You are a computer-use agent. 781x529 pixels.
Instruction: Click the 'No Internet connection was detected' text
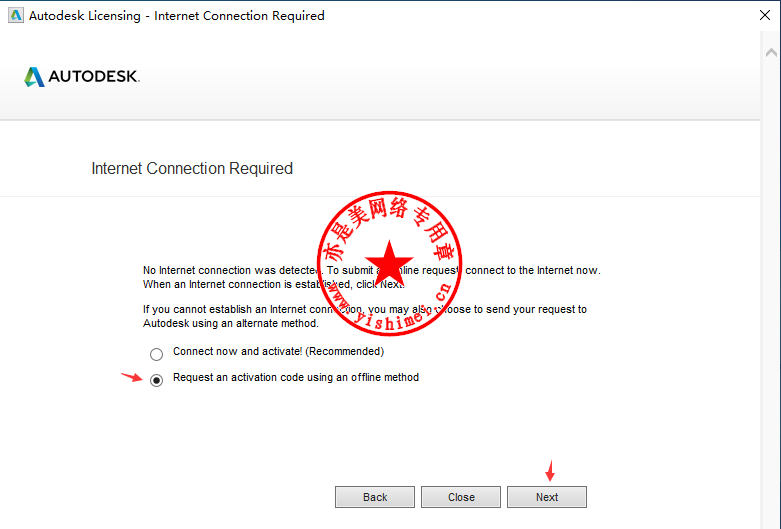(x=232, y=270)
